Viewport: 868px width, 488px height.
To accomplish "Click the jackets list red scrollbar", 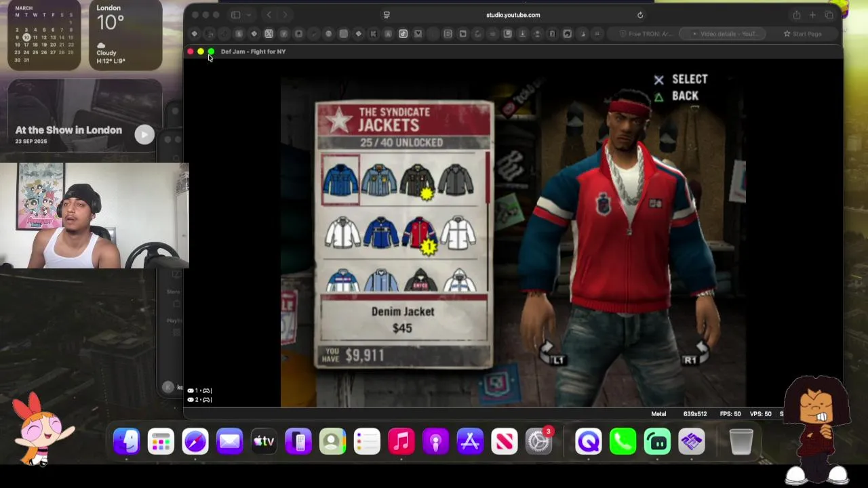I will tap(488, 178).
